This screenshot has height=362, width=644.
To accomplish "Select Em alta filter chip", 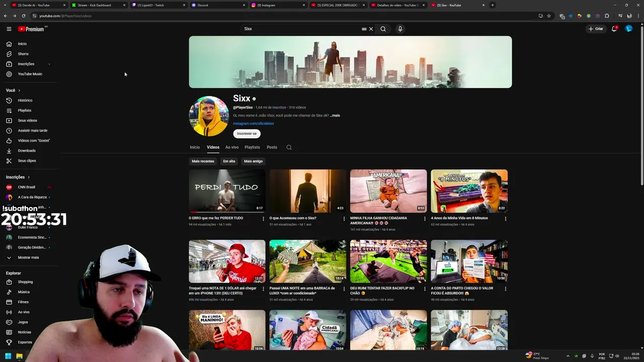I will 229,161.
